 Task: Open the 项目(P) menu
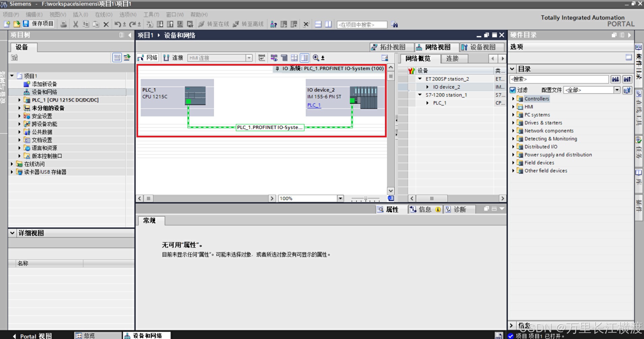(x=11, y=14)
